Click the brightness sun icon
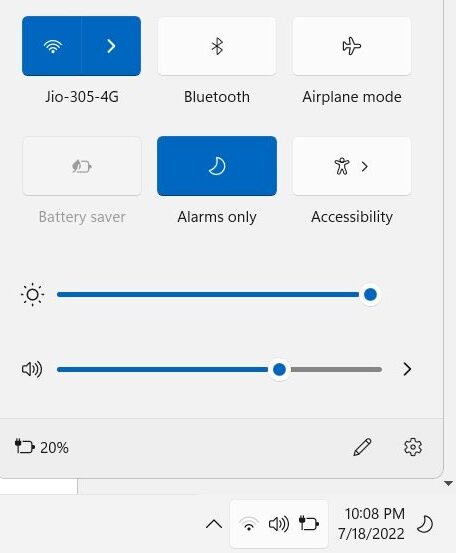The width and height of the screenshot is (456, 553). 32,294
